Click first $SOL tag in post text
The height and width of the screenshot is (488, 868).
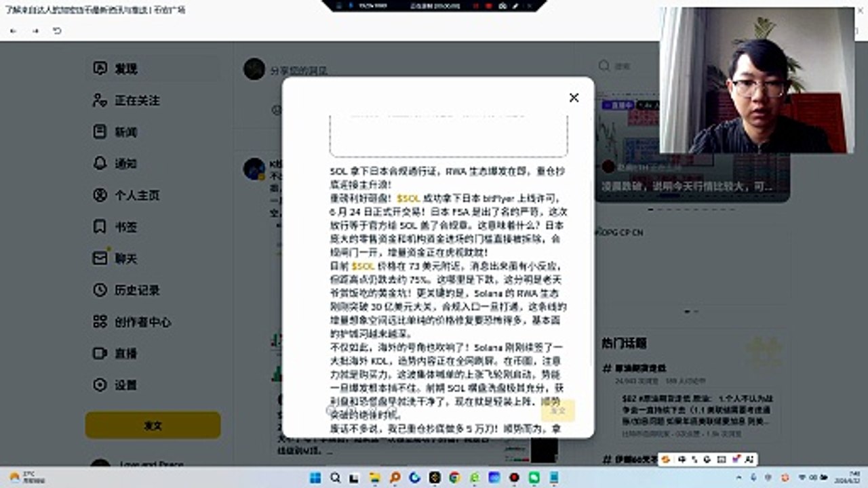pos(409,198)
